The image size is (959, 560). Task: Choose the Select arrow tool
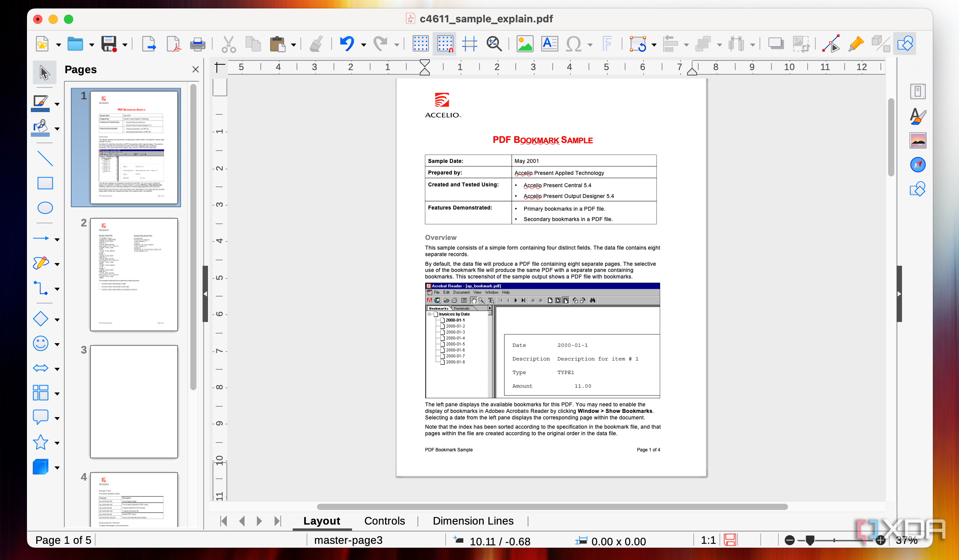(44, 72)
